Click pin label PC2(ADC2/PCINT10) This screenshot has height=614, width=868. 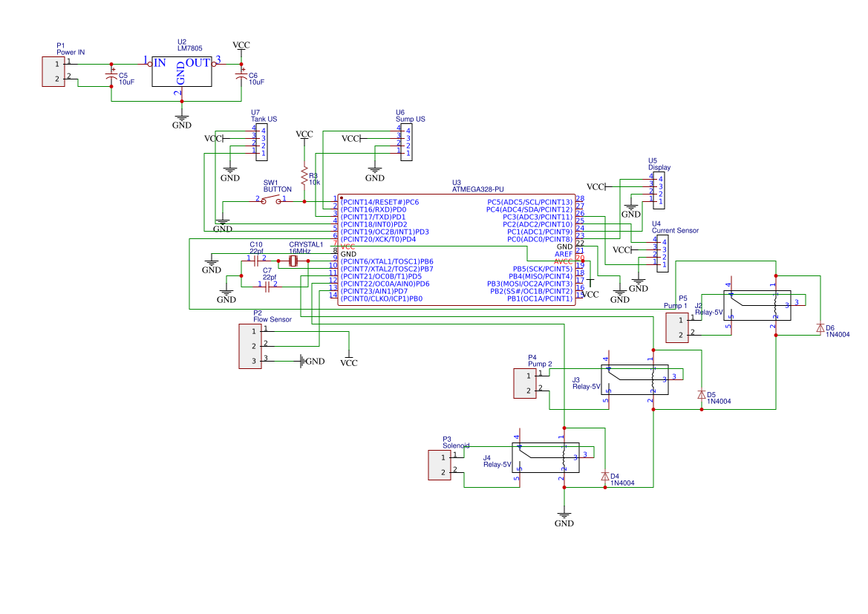(x=538, y=224)
